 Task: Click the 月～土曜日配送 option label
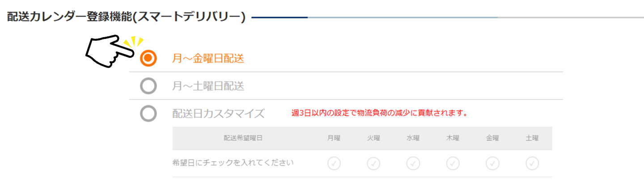[208, 86]
